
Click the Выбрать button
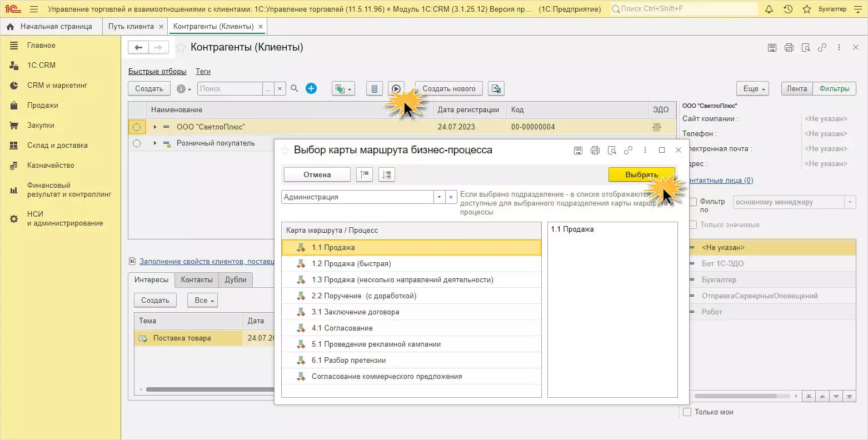click(x=642, y=174)
